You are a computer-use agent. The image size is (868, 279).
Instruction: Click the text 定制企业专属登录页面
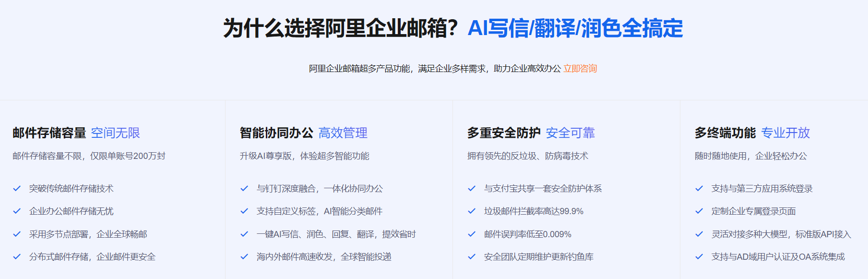tap(754, 211)
